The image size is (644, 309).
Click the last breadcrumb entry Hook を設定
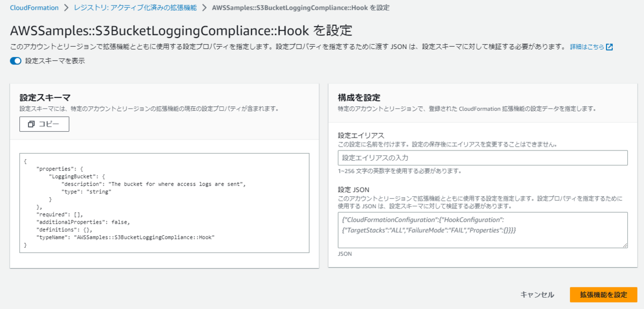pyautogui.click(x=301, y=8)
